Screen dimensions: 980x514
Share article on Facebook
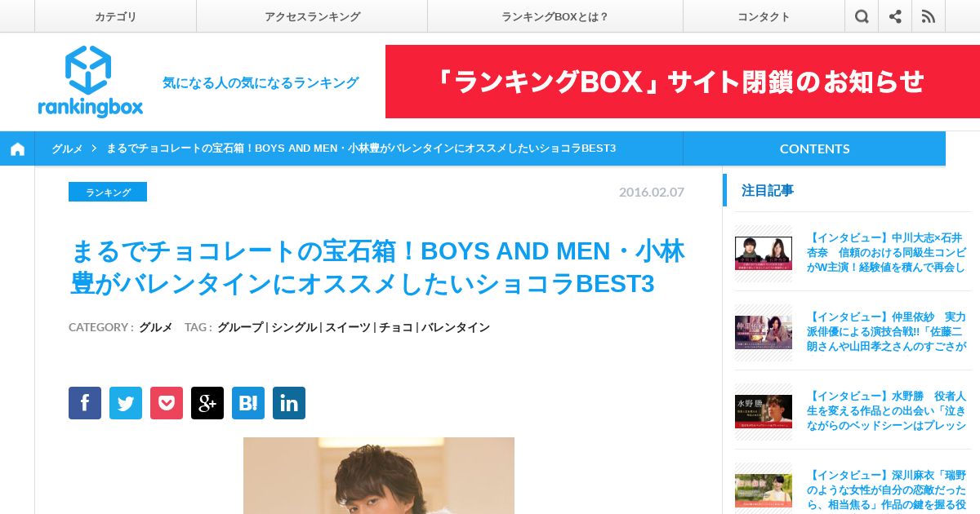click(85, 403)
